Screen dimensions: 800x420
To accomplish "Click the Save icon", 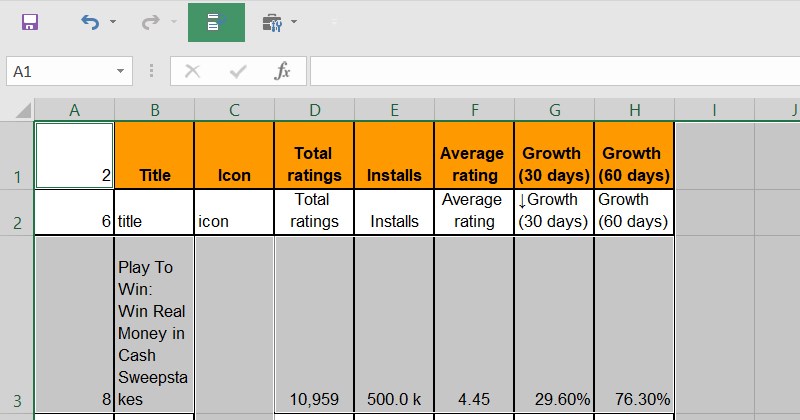I will (30, 22).
